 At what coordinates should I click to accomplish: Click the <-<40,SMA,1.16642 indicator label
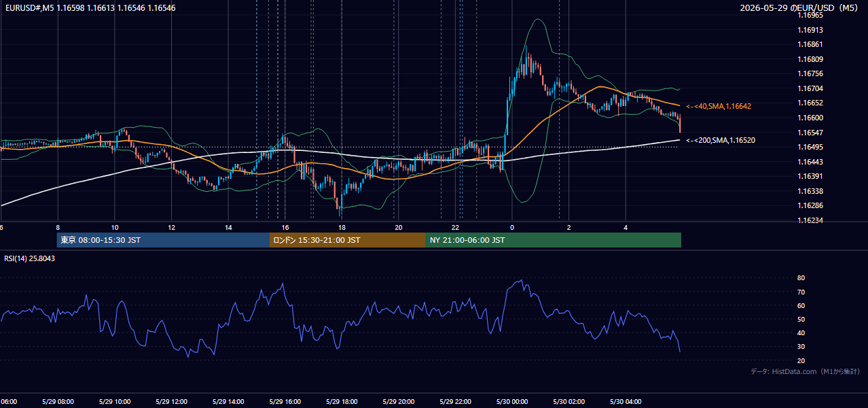point(718,107)
